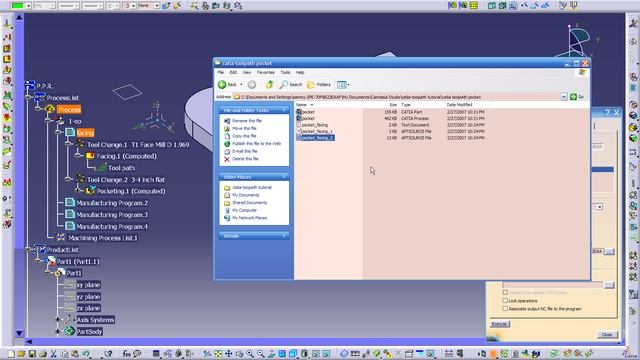
Task: Click the Pocketing.1 operation icon in tree
Action: pos(90,191)
